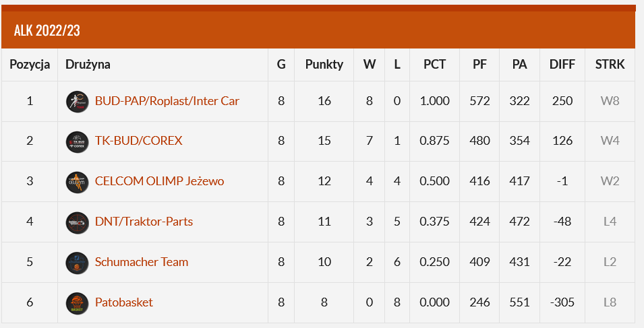
Task: Click the W8 streak value for BUD-PAP
Action: (x=610, y=101)
